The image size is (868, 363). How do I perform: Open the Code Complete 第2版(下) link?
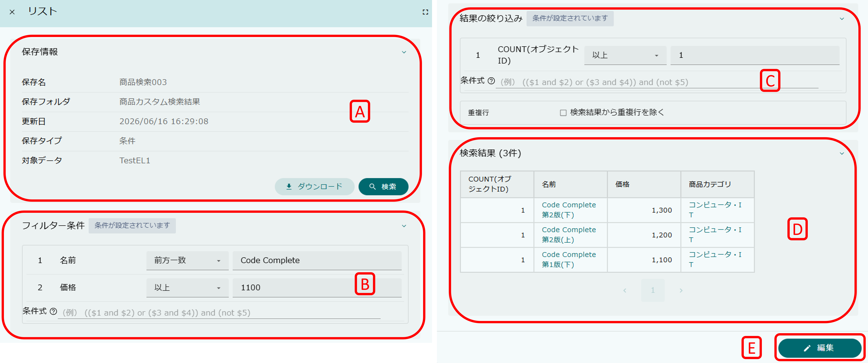click(569, 210)
